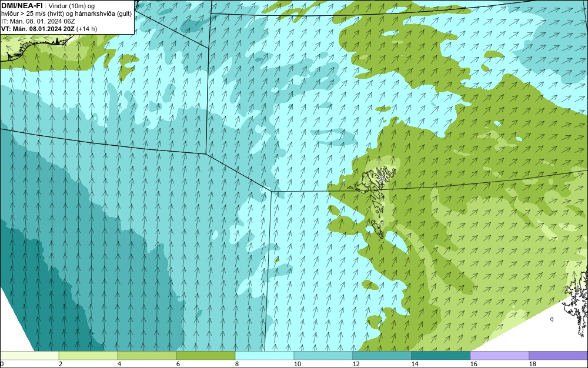Viewport: 588px width, 368px height.
Task: Click the 4–6 m/s green legend swatch
Action: [x=147, y=355]
